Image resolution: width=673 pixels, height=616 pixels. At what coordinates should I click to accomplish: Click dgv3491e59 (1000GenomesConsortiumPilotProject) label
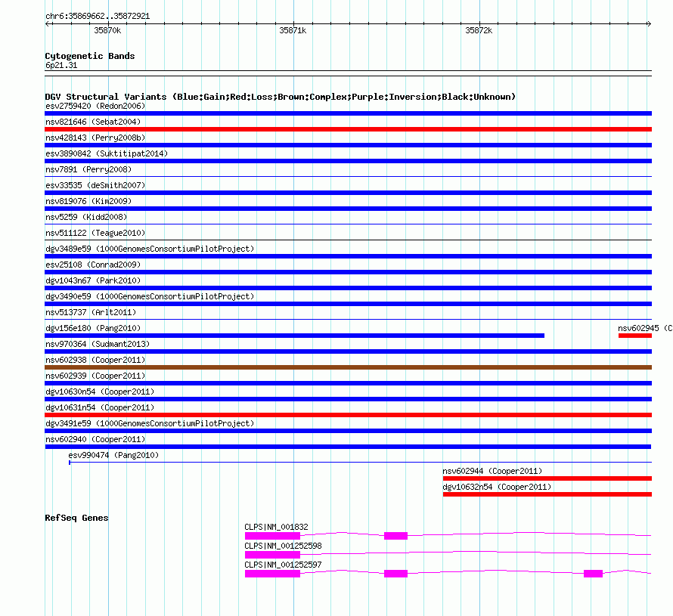click(150, 423)
